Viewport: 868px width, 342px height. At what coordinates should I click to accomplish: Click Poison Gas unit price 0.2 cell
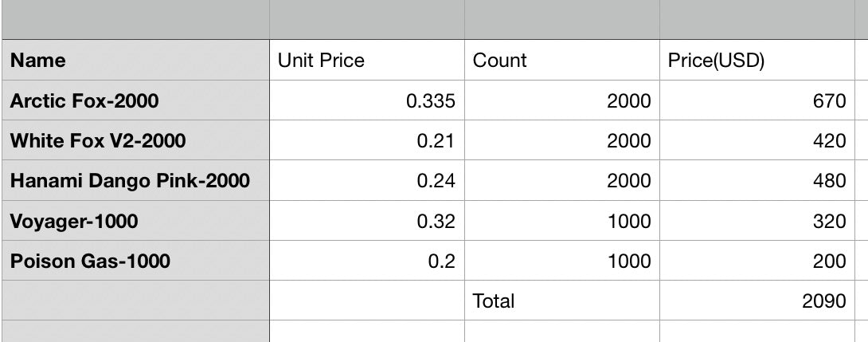(x=367, y=261)
